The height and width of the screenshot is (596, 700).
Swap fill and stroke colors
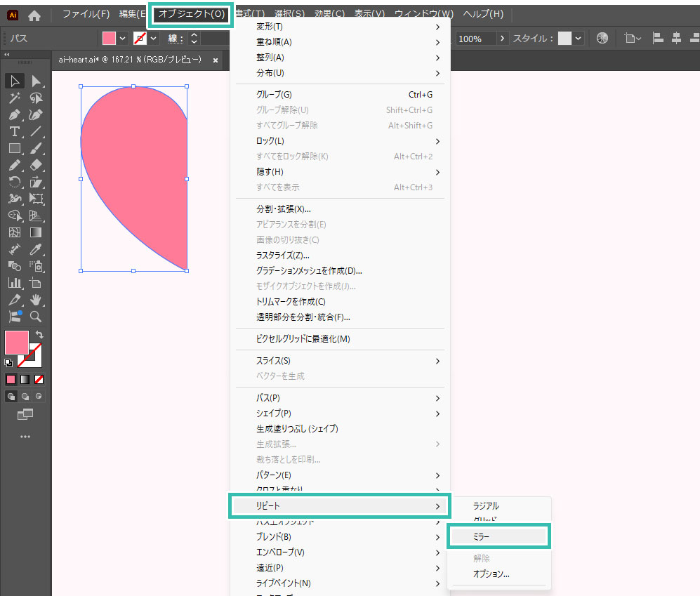click(40, 336)
